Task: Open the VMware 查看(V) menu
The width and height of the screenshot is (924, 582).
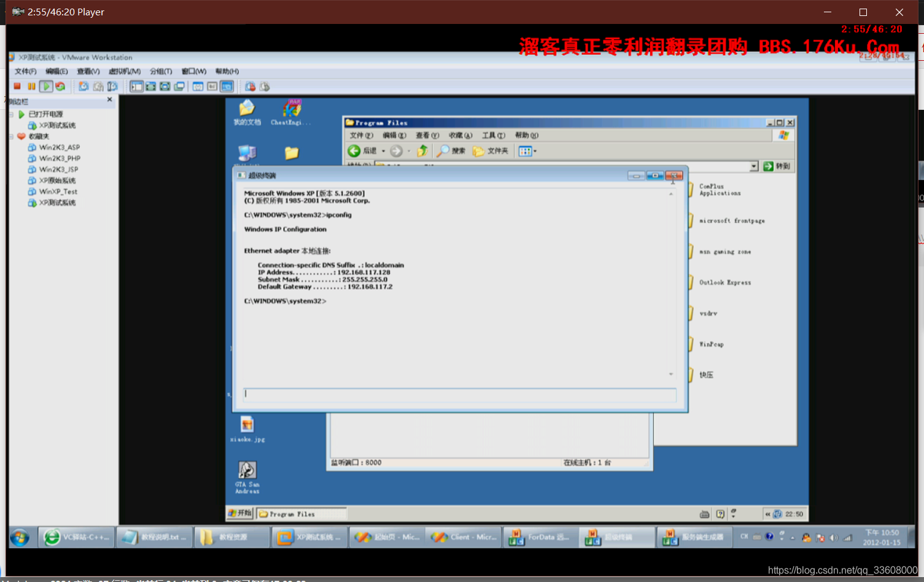Action: point(88,71)
